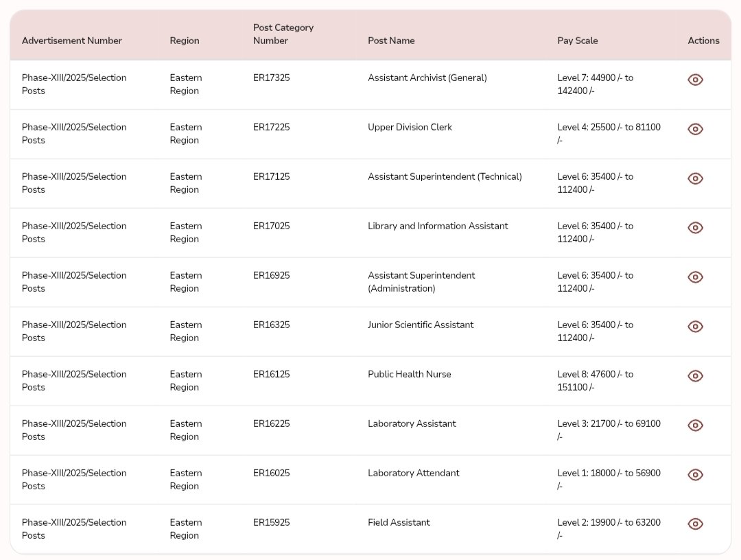This screenshot has width=741, height=560.
Task: Click the Pay Scale column header
Action: (577, 40)
